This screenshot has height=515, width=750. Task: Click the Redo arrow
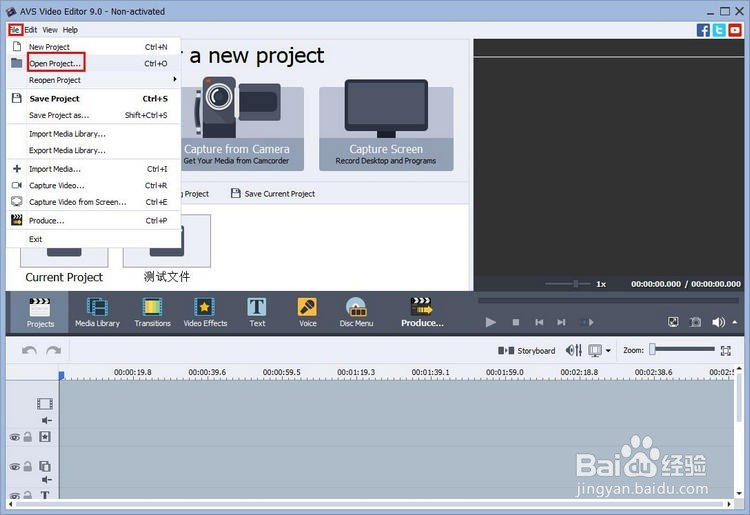pyautogui.click(x=54, y=351)
